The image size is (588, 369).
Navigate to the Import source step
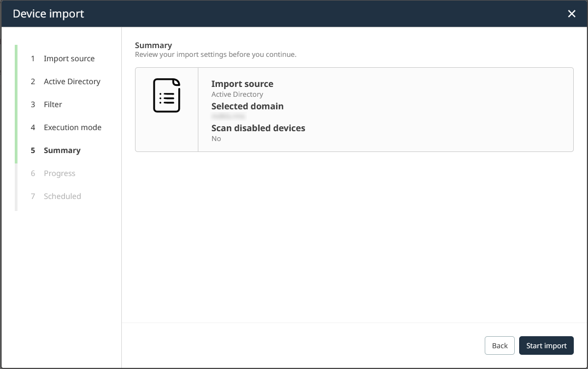[x=69, y=58]
